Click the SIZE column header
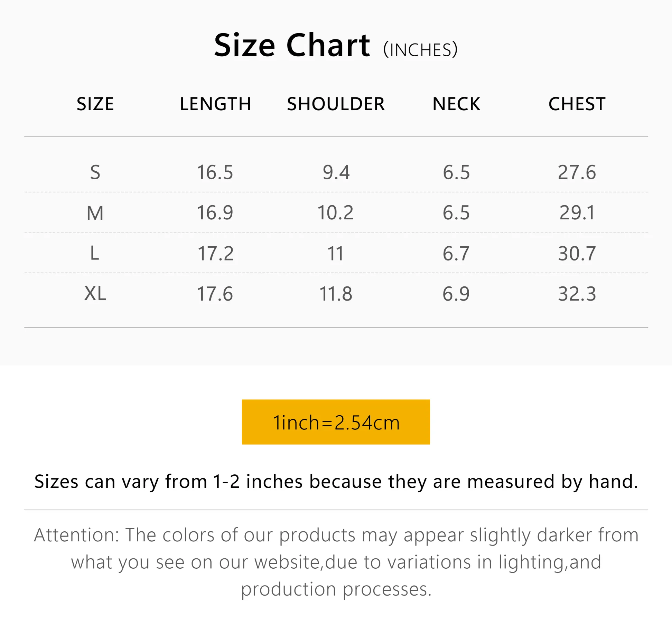 pyautogui.click(x=95, y=104)
